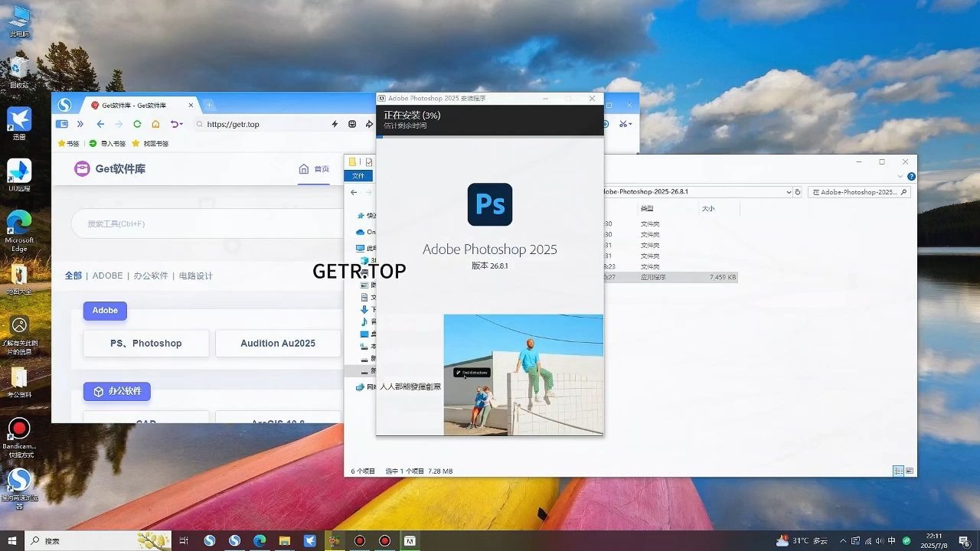The height and width of the screenshot is (551, 980).
Task: Open the 文件 menu in Explorer
Action: (x=358, y=176)
